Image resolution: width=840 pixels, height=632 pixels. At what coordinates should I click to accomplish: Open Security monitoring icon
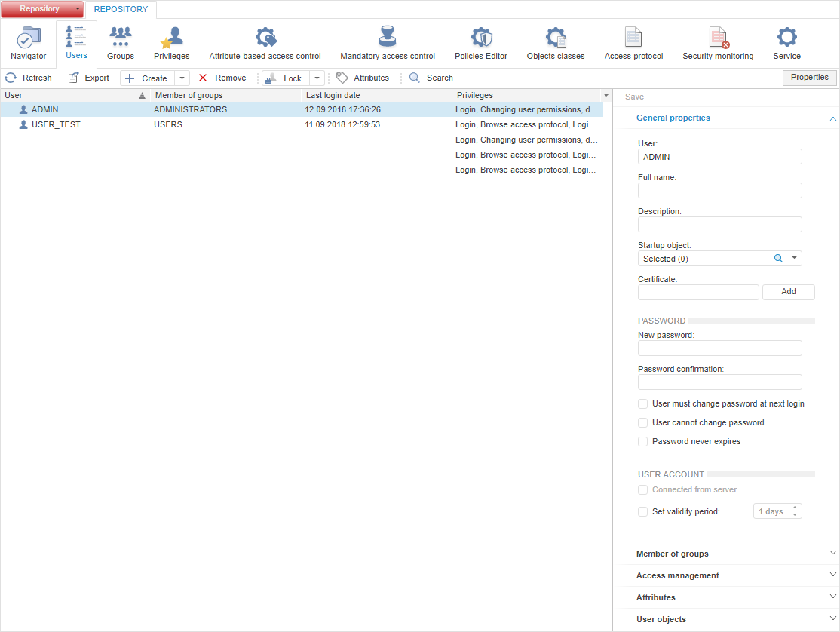pyautogui.click(x=718, y=38)
